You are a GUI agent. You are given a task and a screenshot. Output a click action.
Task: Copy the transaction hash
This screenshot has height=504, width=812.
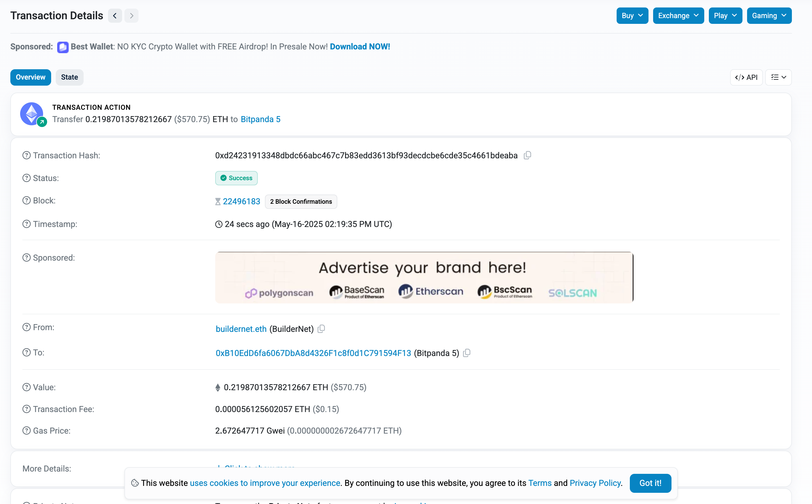(x=527, y=155)
